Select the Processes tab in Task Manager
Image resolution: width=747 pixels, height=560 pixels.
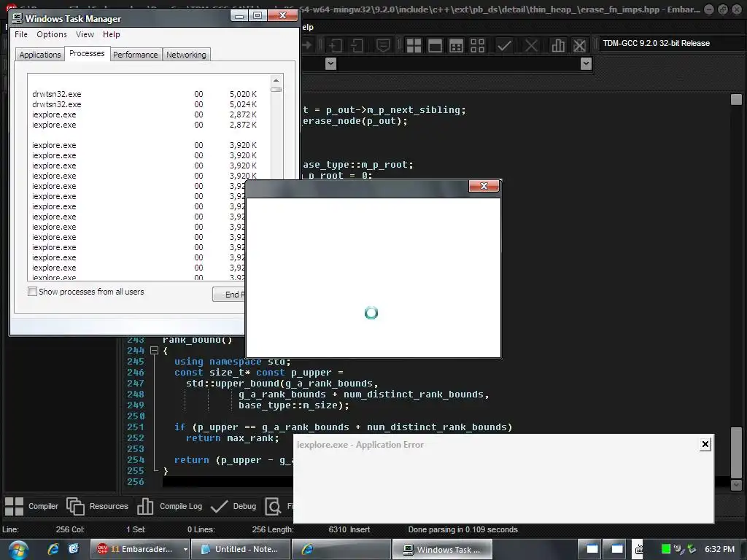[87, 53]
